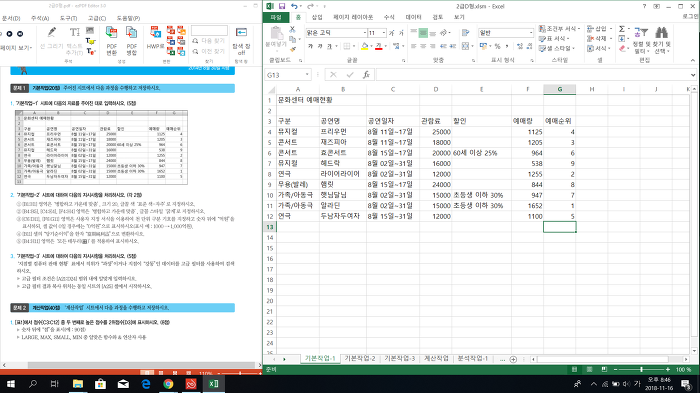Toggle Bold (가) formatting in Excel font group

310,46
